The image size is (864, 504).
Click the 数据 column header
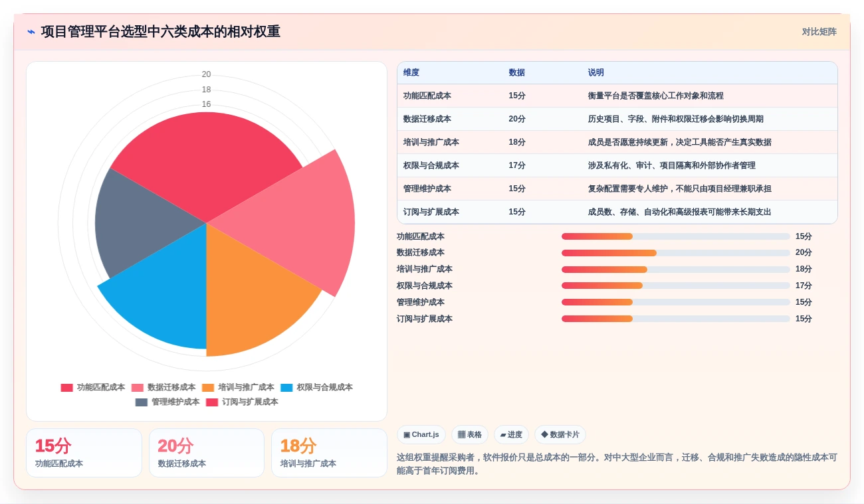point(517,73)
